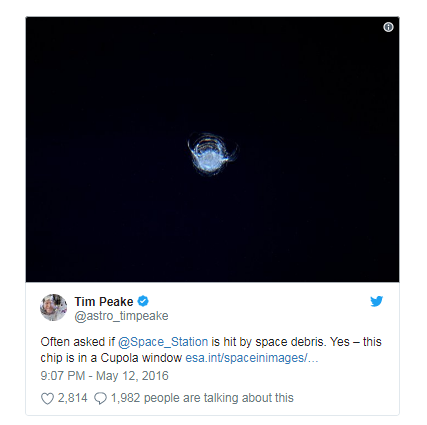Open the Tim Peake display name
The width and height of the screenshot is (427, 425).
[x=104, y=302]
